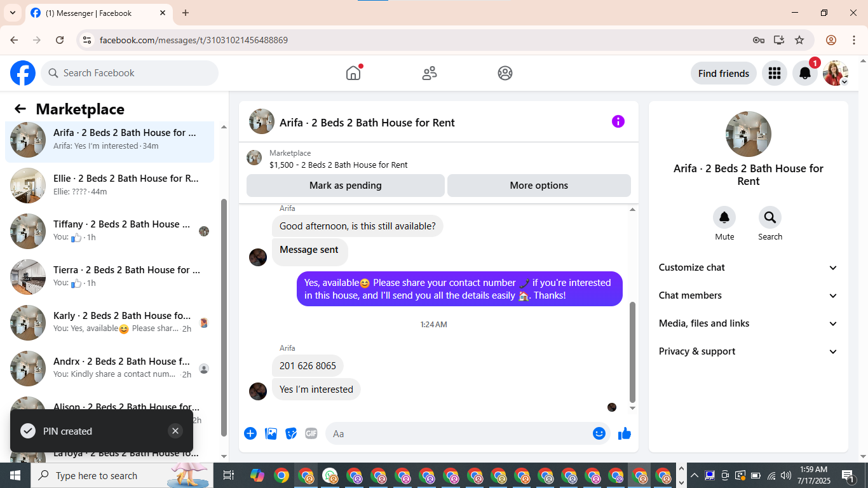This screenshot has width=868, height=488.
Task: Click the Search Facebook field
Action: tap(130, 73)
